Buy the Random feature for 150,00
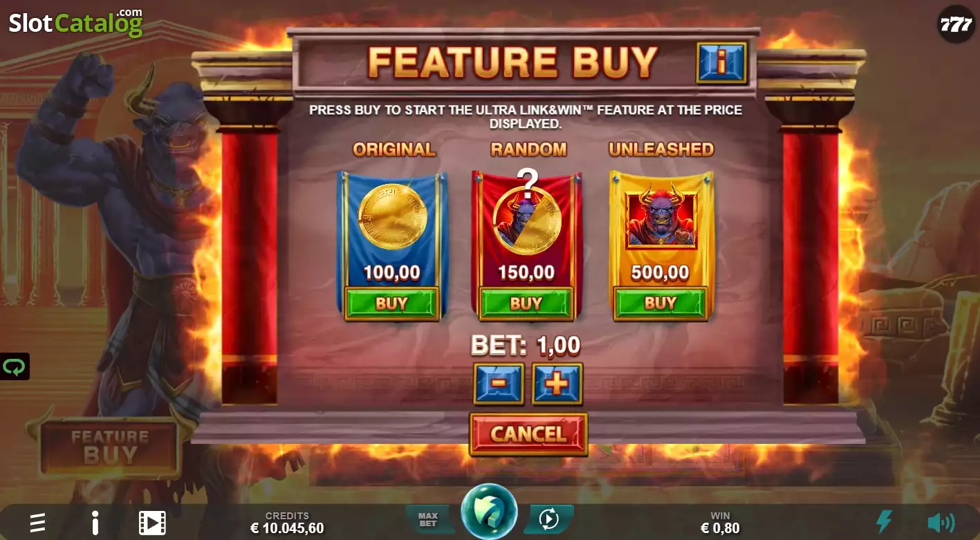 pyautogui.click(x=526, y=304)
